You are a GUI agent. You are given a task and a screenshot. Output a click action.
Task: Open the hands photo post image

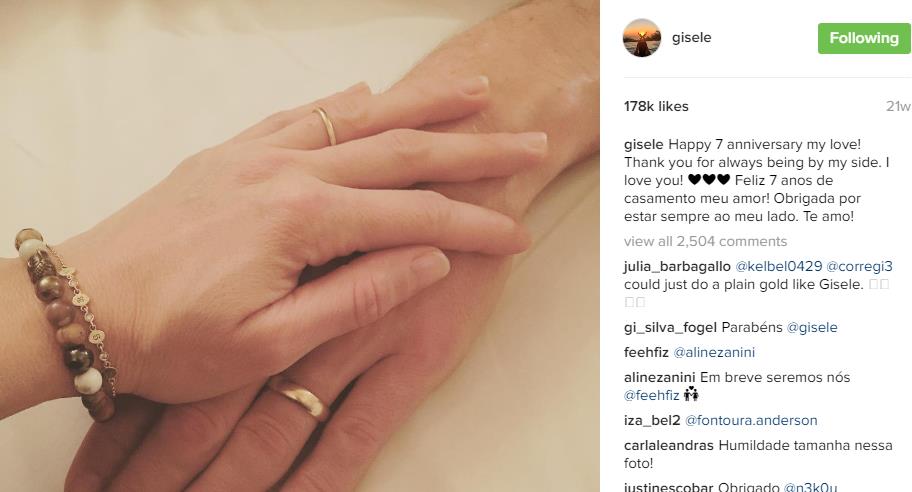tap(300, 246)
